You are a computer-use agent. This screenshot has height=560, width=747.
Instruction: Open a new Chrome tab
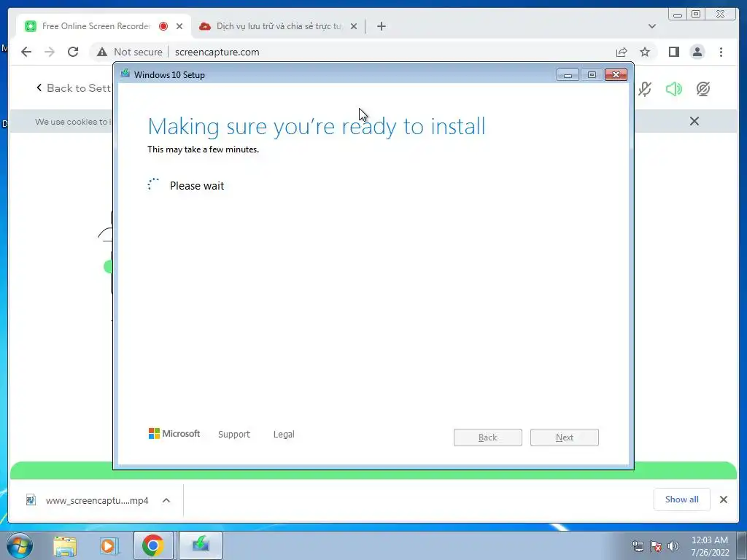pyautogui.click(x=381, y=26)
